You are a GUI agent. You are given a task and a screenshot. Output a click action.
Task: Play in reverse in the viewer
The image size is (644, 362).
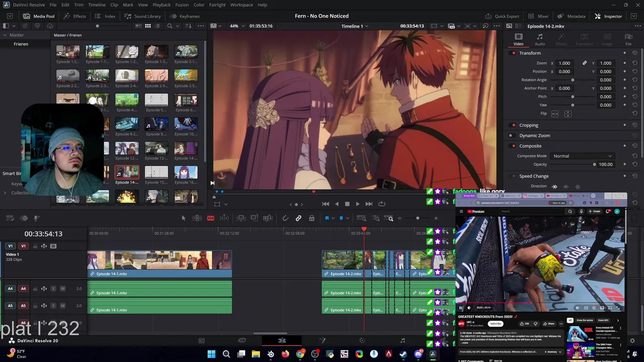coord(337,204)
